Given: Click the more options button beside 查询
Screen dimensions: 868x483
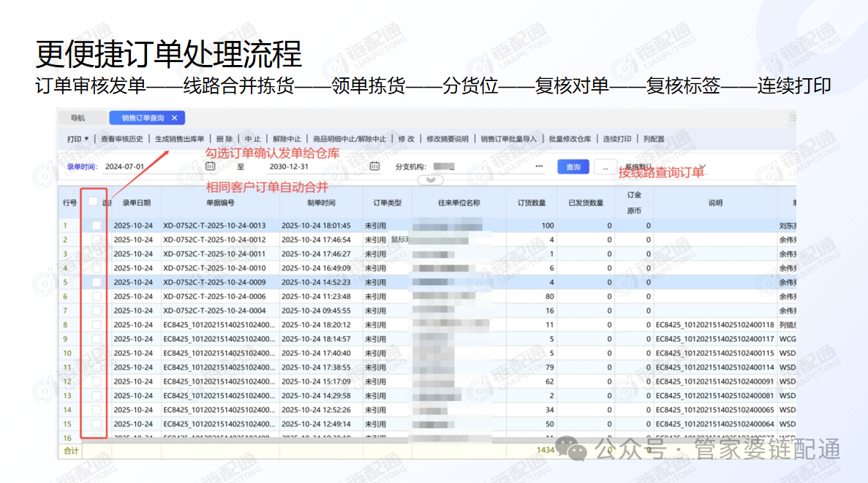Looking at the screenshot, I should [x=605, y=167].
